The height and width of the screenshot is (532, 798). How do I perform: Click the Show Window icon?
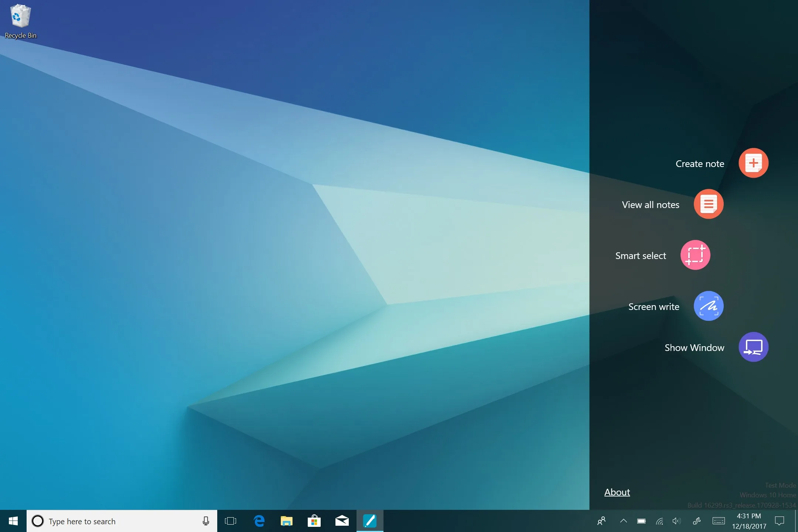pyautogui.click(x=753, y=347)
